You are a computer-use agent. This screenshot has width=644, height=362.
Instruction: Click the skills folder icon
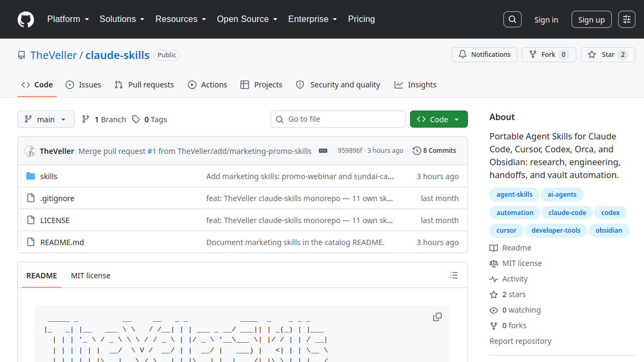coord(31,176)
